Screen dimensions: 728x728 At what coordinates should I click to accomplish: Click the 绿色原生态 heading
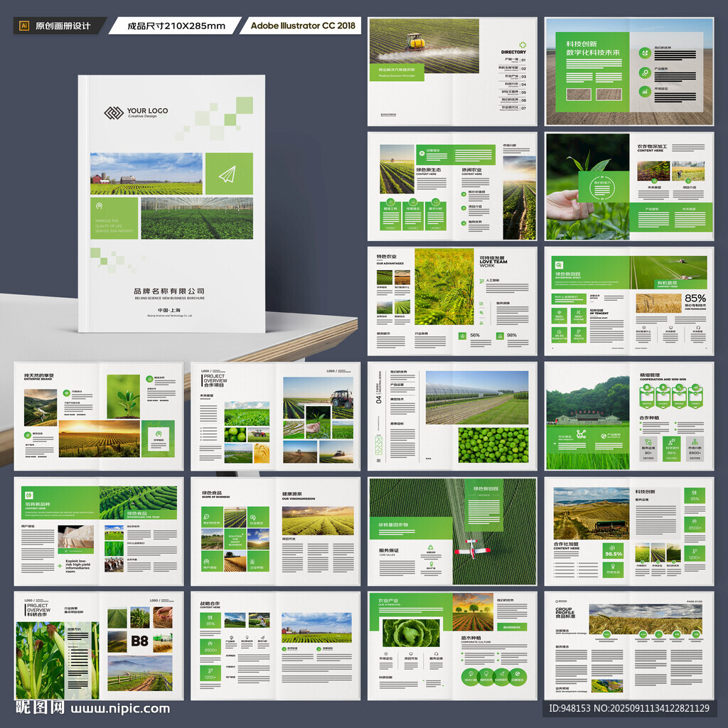[429, 170]
